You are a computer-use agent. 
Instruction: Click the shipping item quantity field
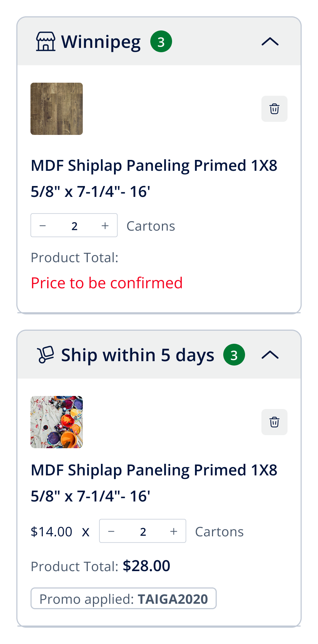(x=143, y=532)
